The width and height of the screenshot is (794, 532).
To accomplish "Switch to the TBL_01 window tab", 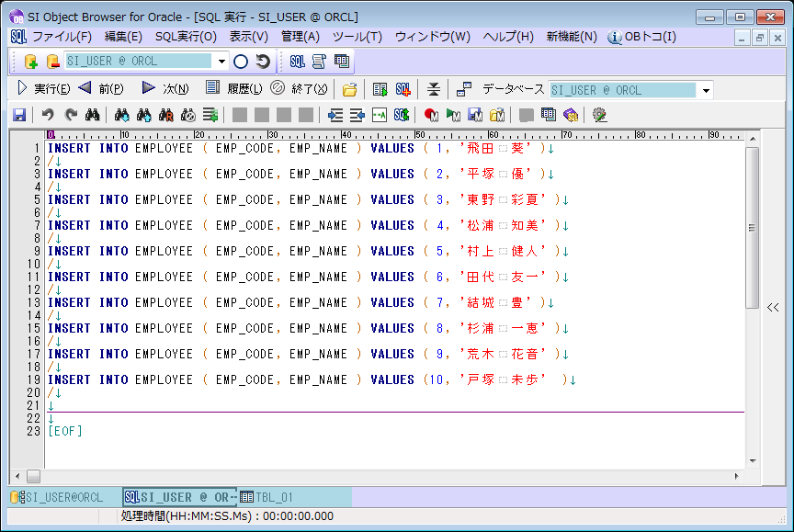I will (267, 497).
